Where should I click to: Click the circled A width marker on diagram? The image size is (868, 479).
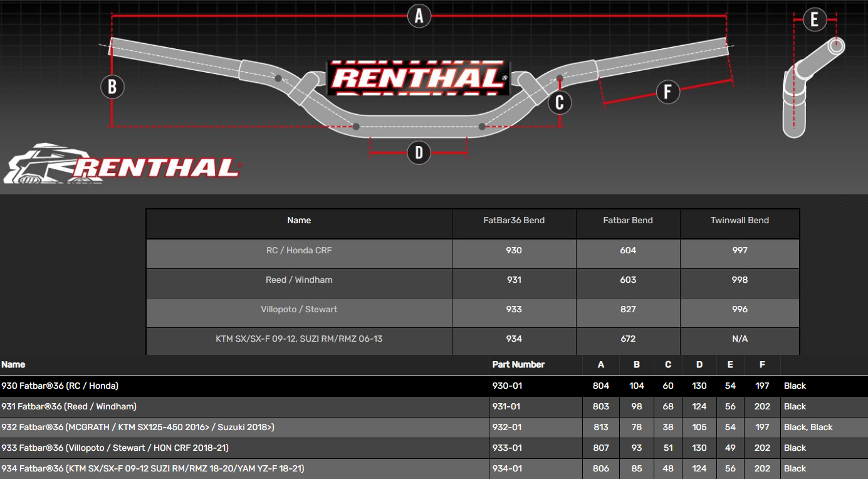click(419, 15)
